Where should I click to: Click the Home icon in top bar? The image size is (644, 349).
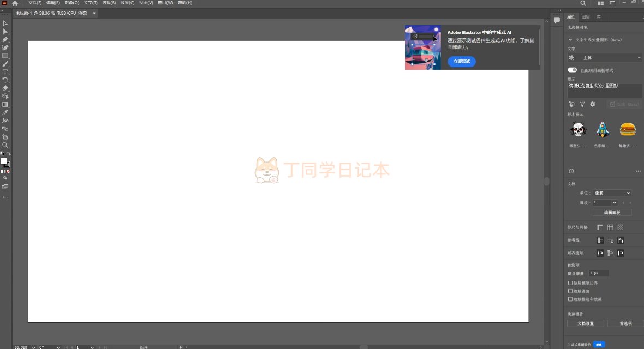[x=15, y=3]
